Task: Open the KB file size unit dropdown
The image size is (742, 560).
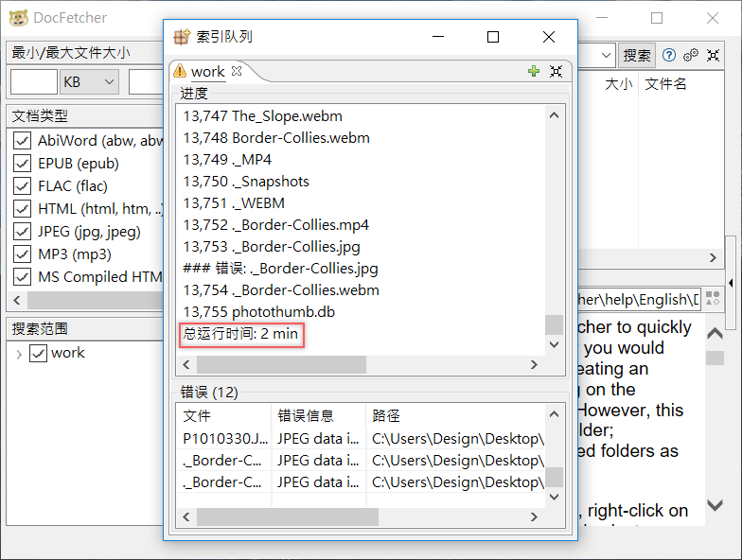Action: click(89, 81)
